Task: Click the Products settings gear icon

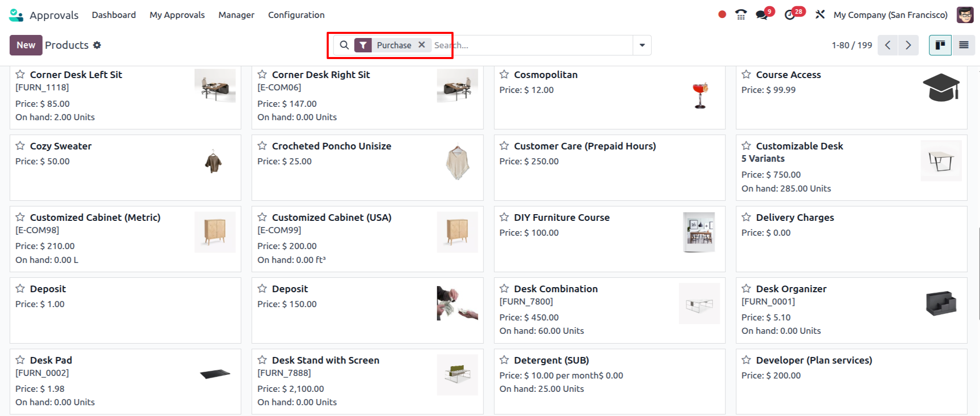Action: tap(97, 45)
